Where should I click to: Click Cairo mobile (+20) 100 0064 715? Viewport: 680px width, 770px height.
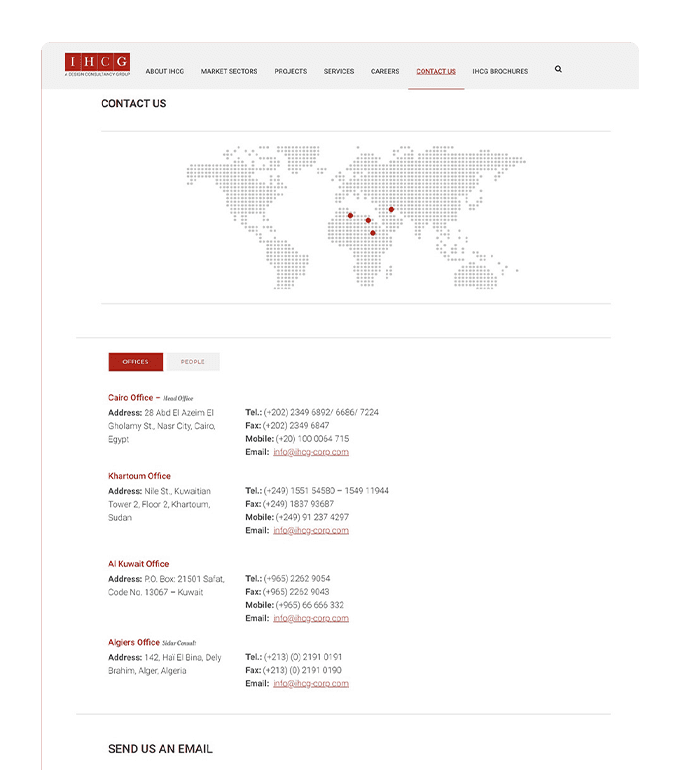point(312,439)
